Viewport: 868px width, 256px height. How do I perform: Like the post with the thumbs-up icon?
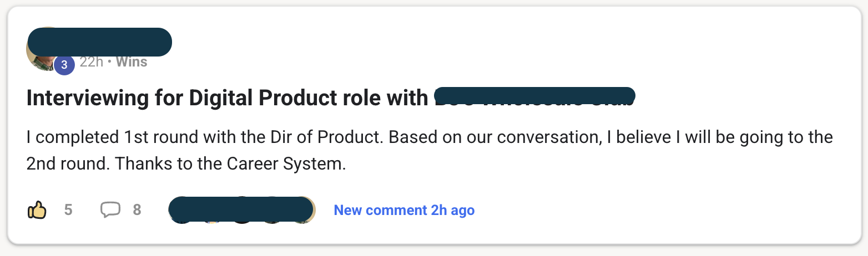pos(37,210)
